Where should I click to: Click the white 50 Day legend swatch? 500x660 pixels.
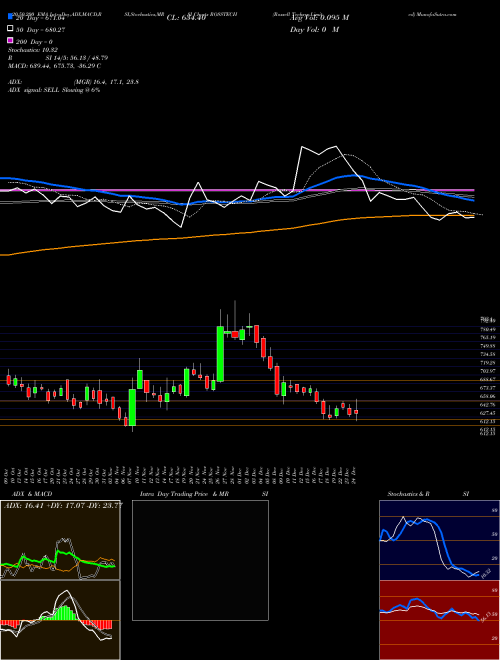point(10,29)
